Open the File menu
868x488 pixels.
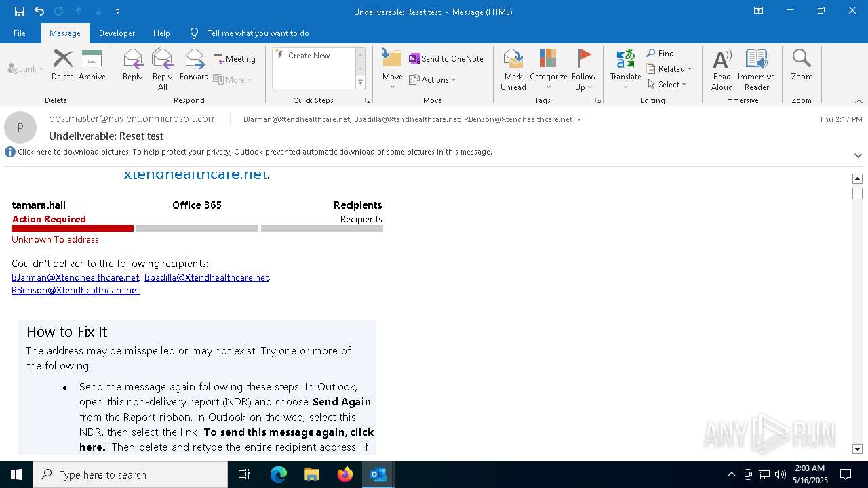point(20,33)
